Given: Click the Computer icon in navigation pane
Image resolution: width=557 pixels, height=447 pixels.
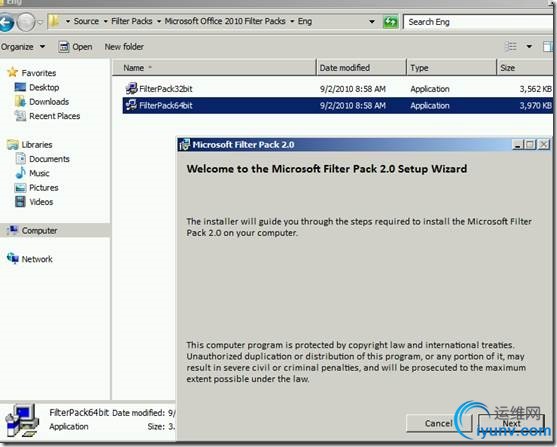Looking at the screenshot, I should (x=13, y=230).
